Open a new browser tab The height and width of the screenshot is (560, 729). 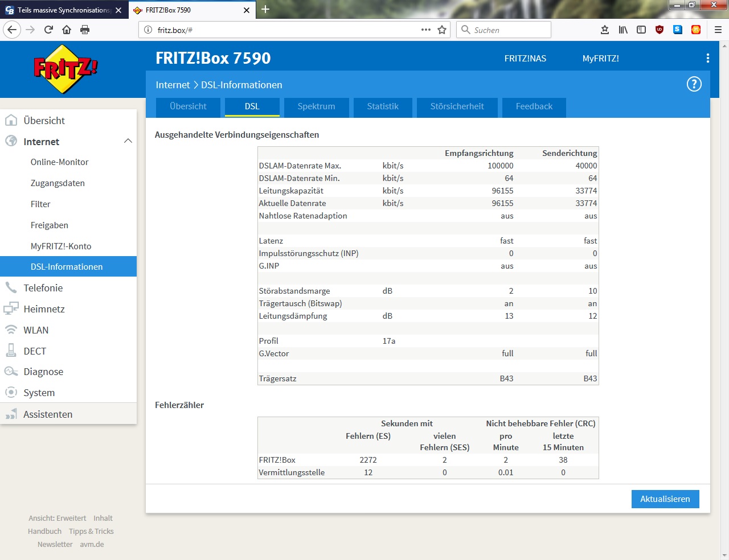pyautogui.click(x=265, y=9)
